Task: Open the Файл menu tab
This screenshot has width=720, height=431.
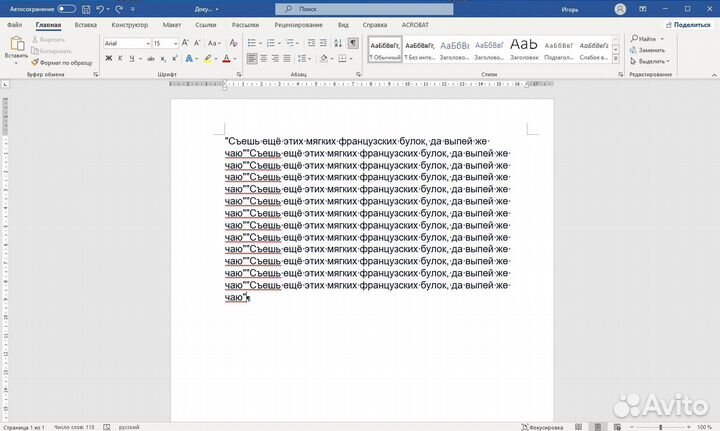Action: tap(15, 25)
